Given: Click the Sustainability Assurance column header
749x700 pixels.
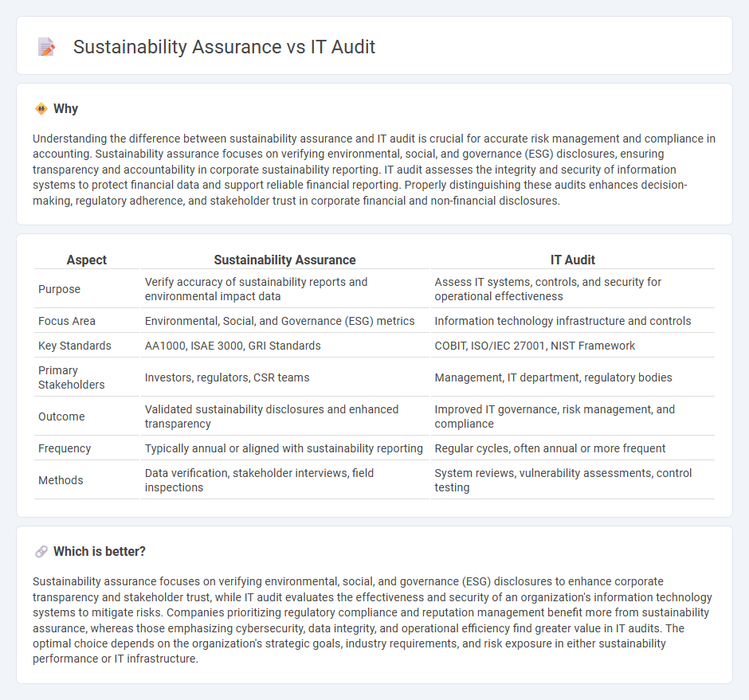Looking at the screenshot, I should pos(284,260).
